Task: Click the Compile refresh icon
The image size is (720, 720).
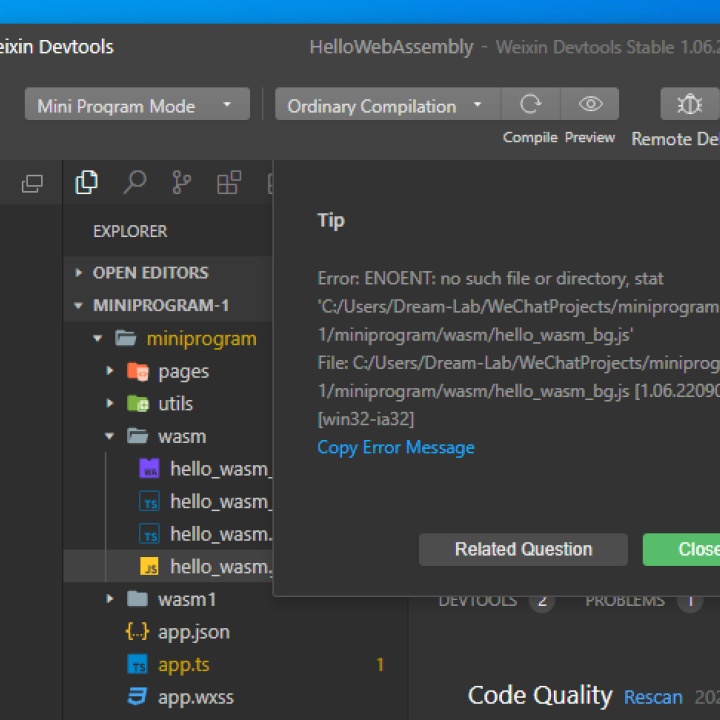Action: coord(530,104)
